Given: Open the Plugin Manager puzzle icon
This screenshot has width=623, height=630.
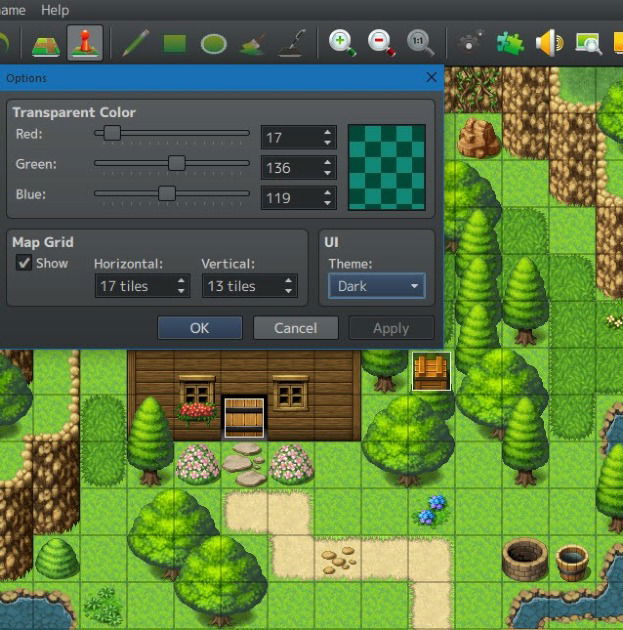Looking at the screenshot, I should click(x=509, y=43).
